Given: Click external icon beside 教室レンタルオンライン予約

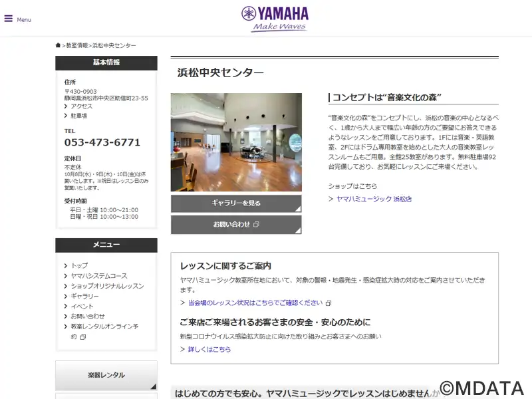Looking at the screenshot, I should coord(82,337).
